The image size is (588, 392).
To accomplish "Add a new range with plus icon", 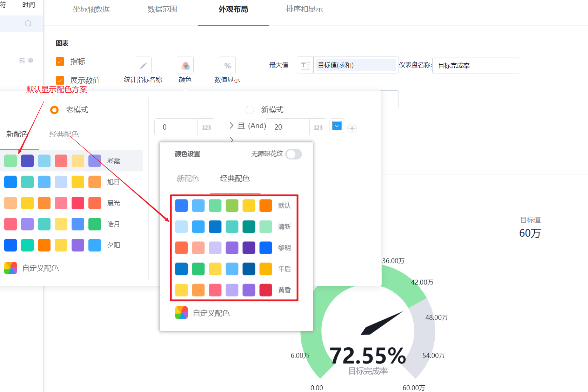I will (x=352, y=128).
